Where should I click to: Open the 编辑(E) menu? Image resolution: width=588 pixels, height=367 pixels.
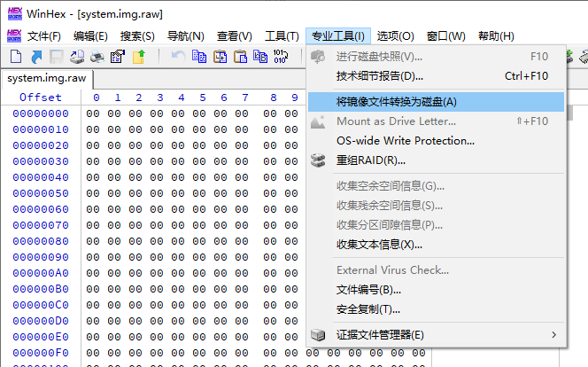(90, 36)
